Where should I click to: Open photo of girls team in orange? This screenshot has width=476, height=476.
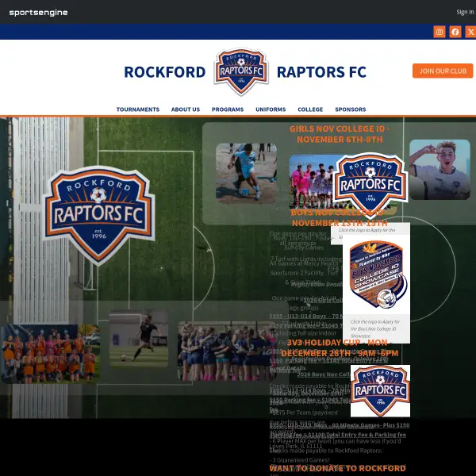tap(51, 354)
